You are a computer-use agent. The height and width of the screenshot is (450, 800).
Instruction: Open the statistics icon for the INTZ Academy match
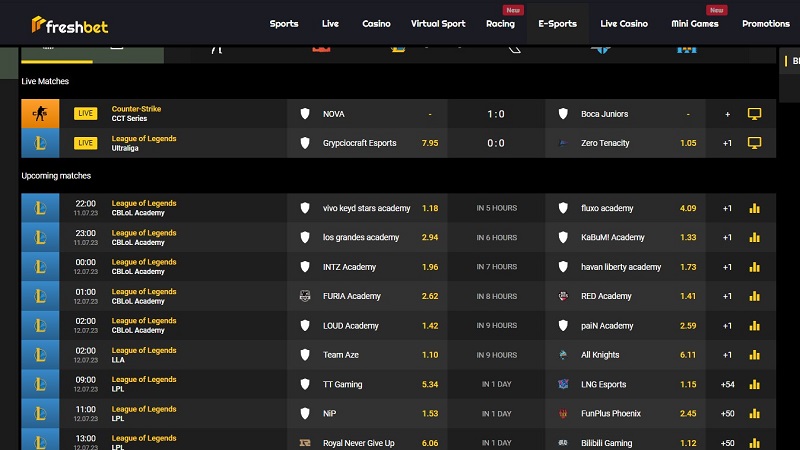tap(754, 267)
